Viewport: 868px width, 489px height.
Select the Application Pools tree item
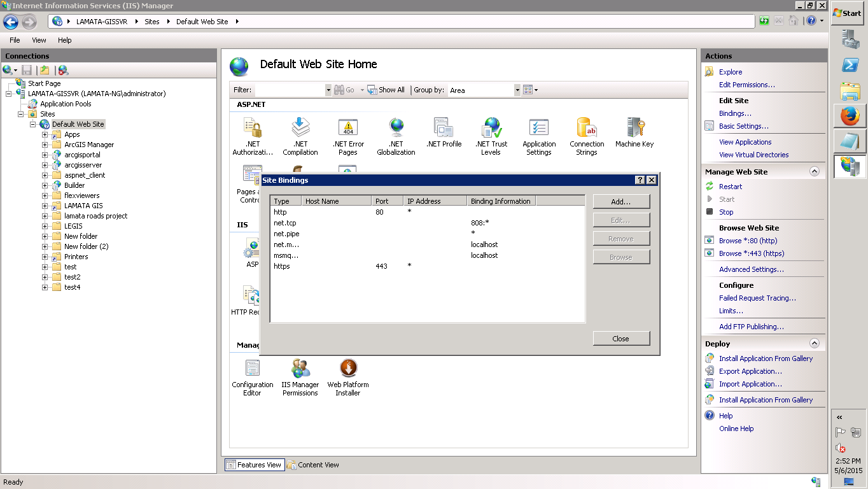[x=66, y=104]
